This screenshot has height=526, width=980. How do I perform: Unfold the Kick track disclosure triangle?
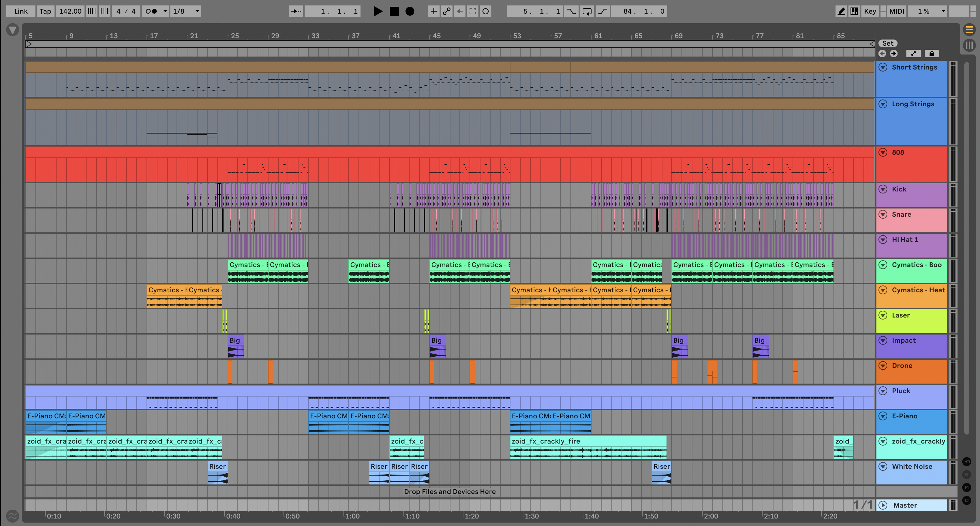point(883,189)
